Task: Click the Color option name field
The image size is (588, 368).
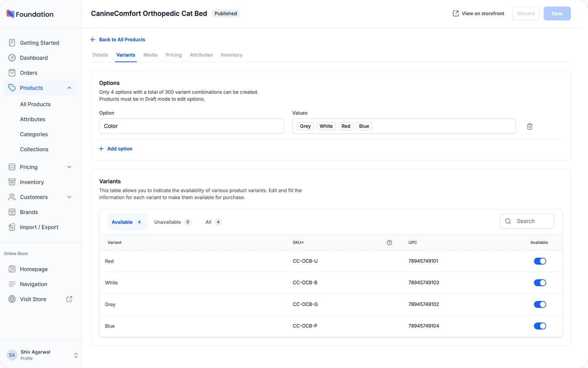Action: click(x=191, y=126)
